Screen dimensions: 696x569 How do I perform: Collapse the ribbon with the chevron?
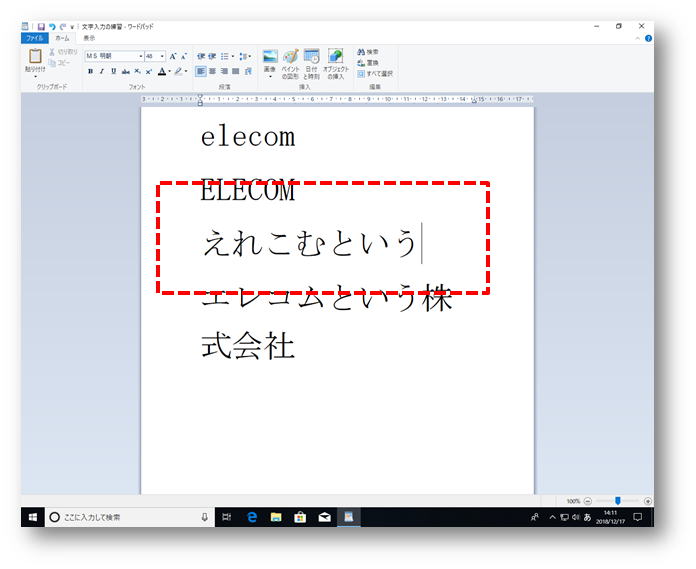coord(637,39)
